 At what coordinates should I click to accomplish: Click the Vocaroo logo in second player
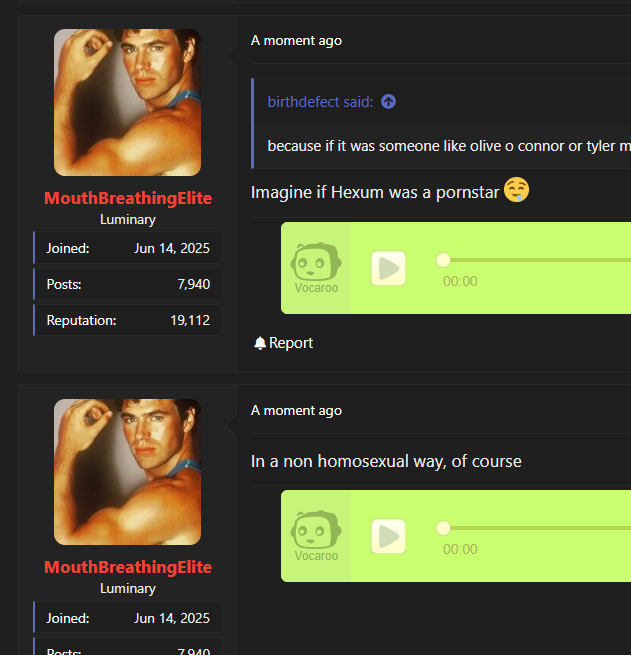pyautogui.click(x=316, y=536)
